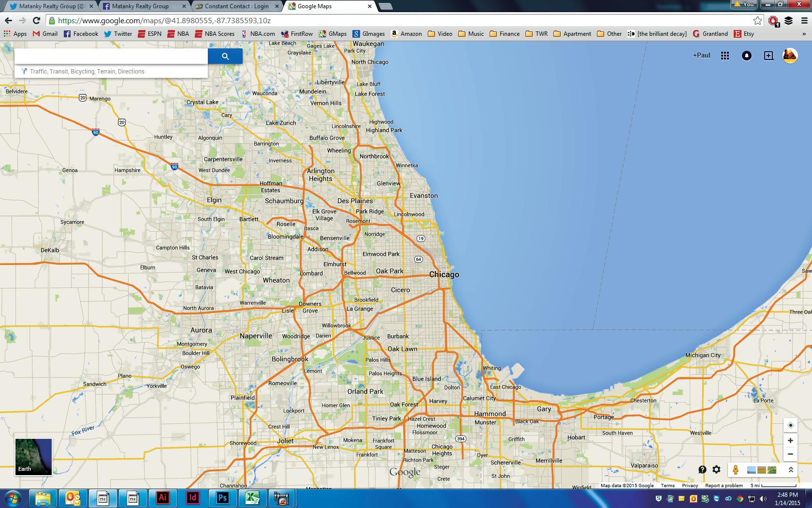Launch Photoshop from the taskbar
Screen dimensions: 812x508
[223, 498]
